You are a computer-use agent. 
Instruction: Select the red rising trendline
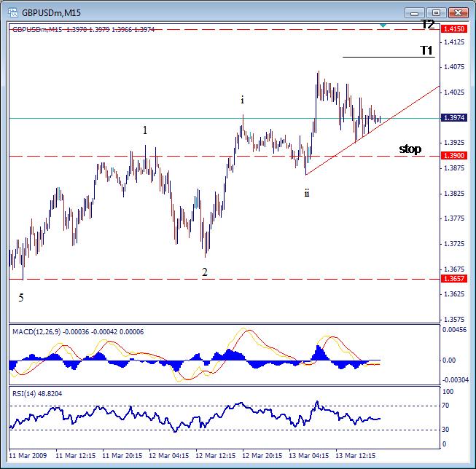point(372,130)
